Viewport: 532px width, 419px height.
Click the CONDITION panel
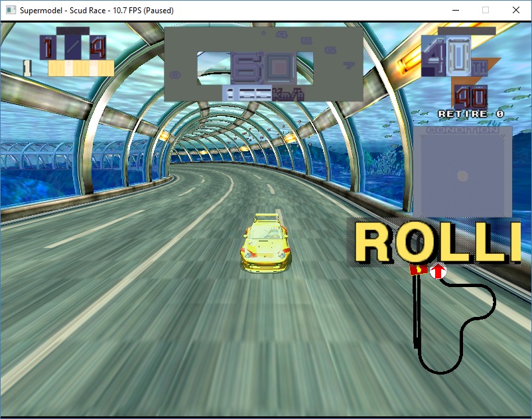(x=462, y=172)
